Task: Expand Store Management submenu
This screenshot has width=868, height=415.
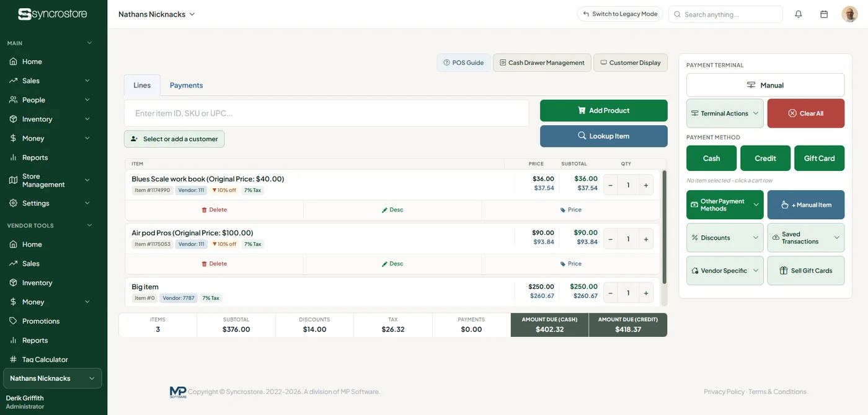Action: tap(87, 180)
